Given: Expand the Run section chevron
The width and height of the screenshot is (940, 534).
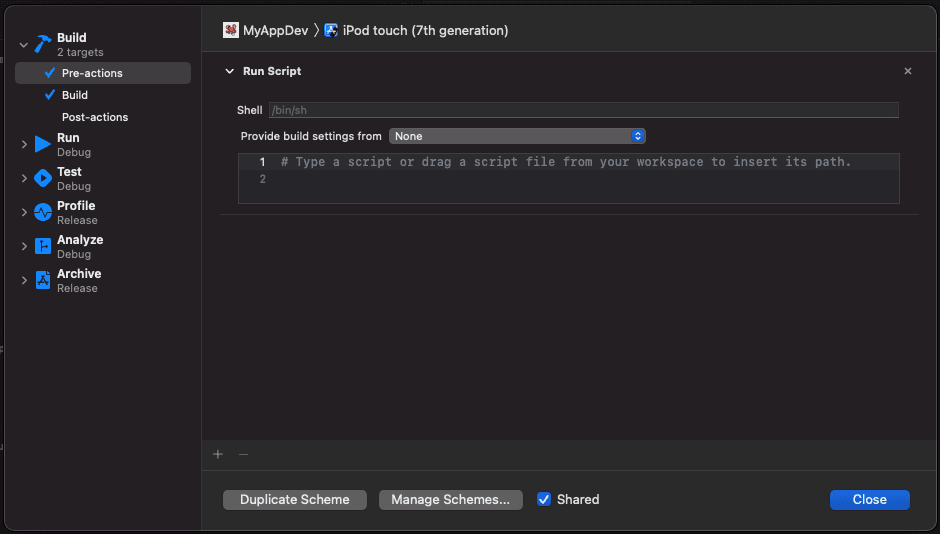Looking at the screenshot, I should click(24, 144).
